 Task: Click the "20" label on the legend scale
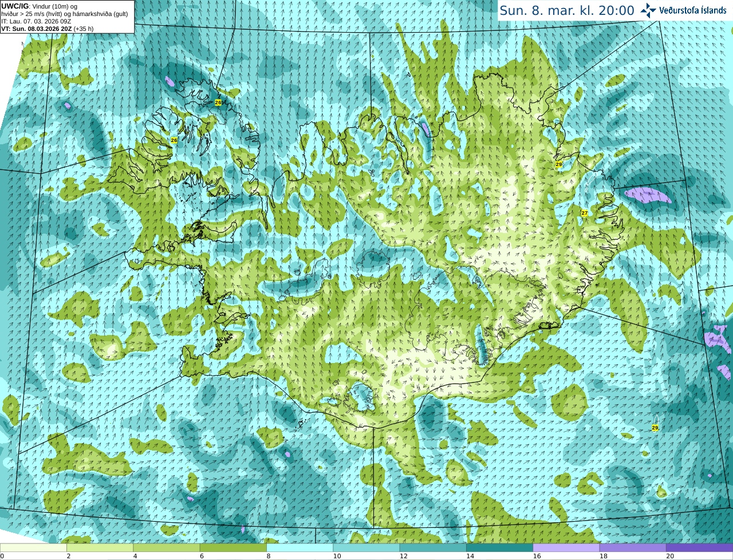670,556
